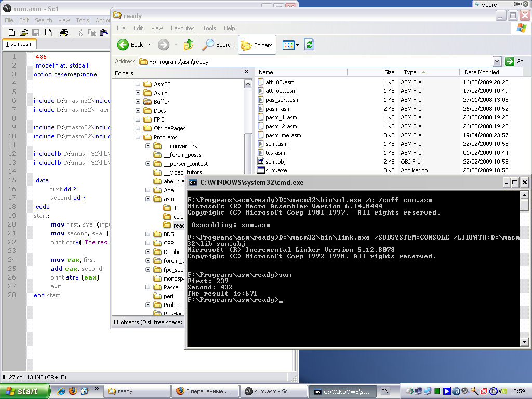This screenshot has height=399, width=532.
Task: Click the Go button beside address bar
Action: [x=514, y=61]
